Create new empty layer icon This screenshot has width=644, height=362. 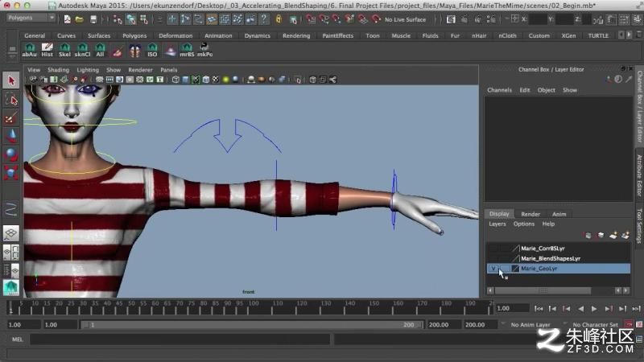tap(613, 235)
